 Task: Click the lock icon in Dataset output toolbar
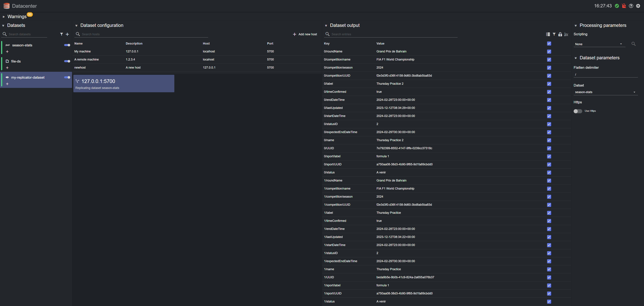pos(560,34)
